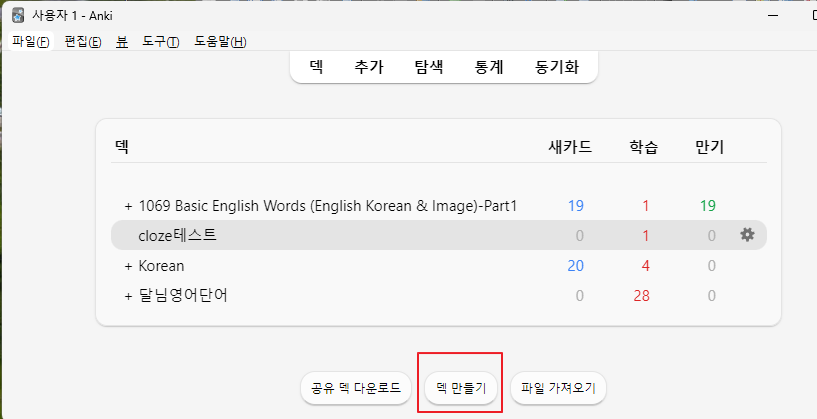The width and height of the screenshot is (817, 419).
Task: Open the 달님영어단어 deck
Action: pyautogui.click(x=183, y=295)
